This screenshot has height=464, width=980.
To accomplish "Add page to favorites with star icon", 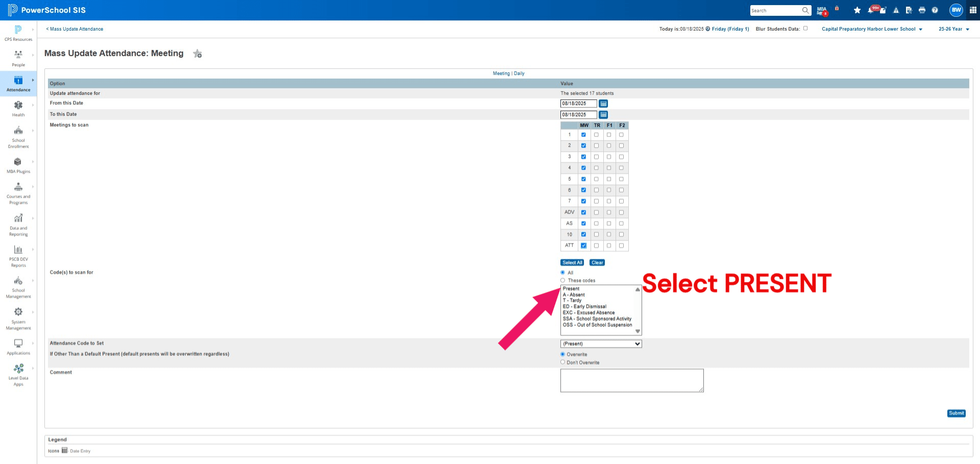I will click(198, 54).
